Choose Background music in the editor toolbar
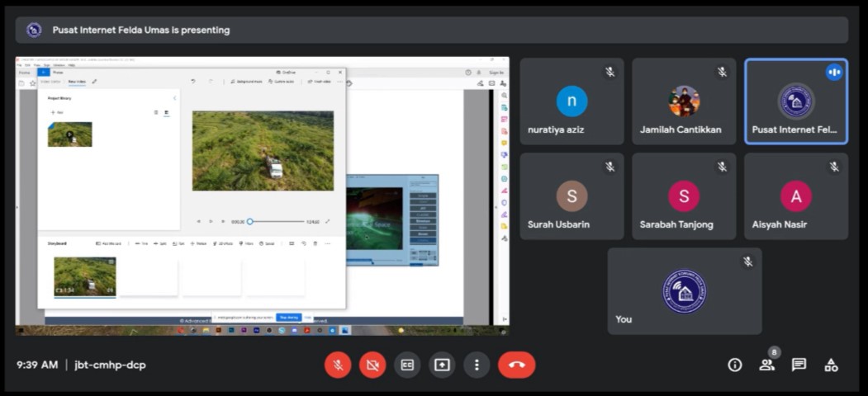The height and width of the screenshot is (396, 868). [x=247, y=82]
